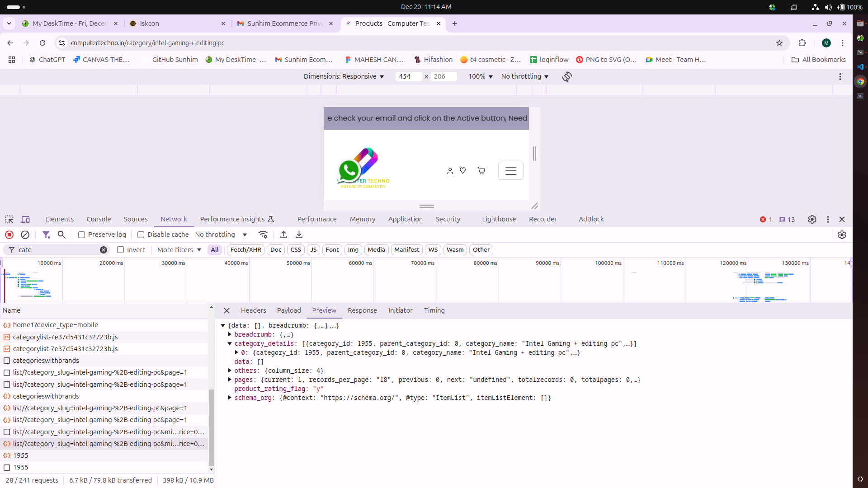Image resolution: width=868 pixels, height=488 pixels.
Task: Select the Doc filter type
Action: tap(276, 250)
